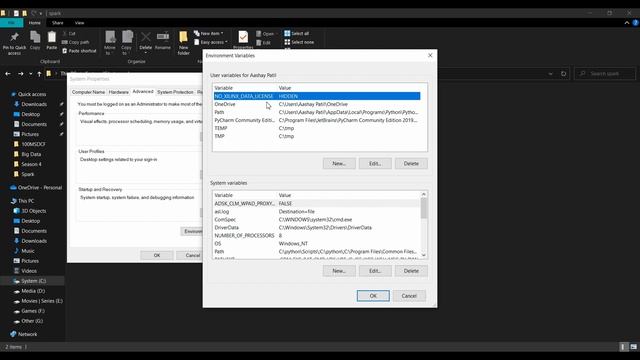The height and width of the screenshot is (360, 640).
Task: Select the DriverData system variable row
Action: coord(317,228)
